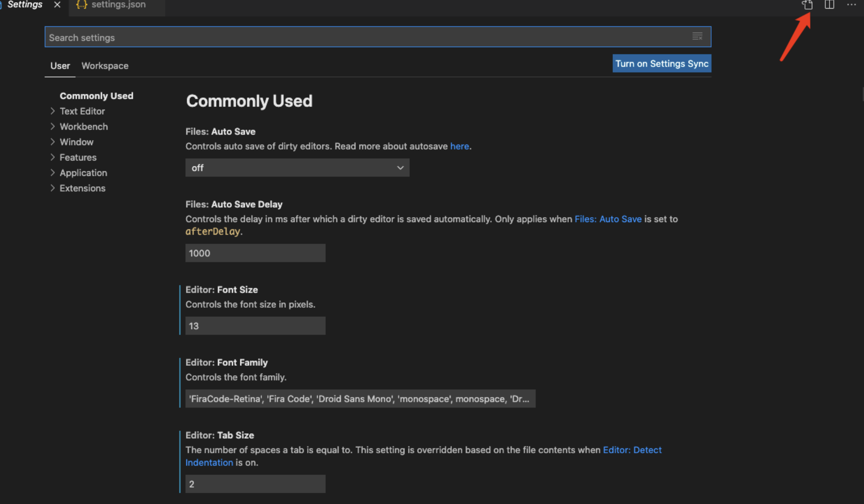The width and height of the screenshot is (864, 504).
Task: Expand the Application chevron
Action: [53, 172]
